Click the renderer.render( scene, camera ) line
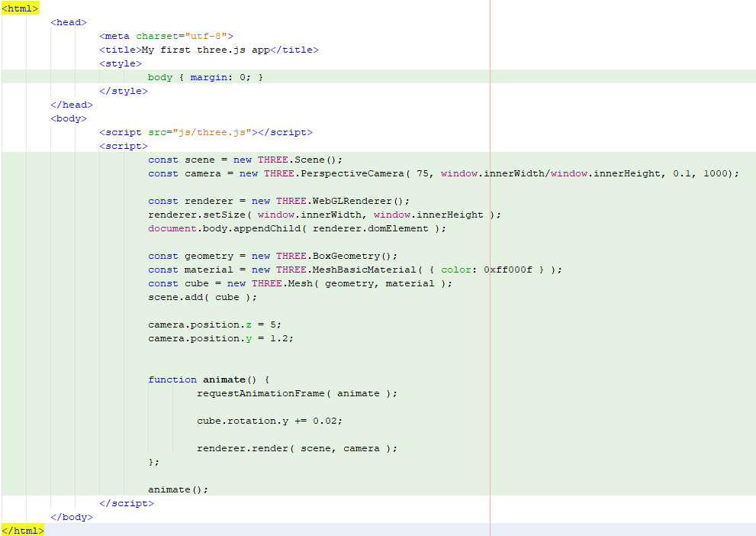The width and height of the screenshot is (756, 536). (x=297, y=448)
